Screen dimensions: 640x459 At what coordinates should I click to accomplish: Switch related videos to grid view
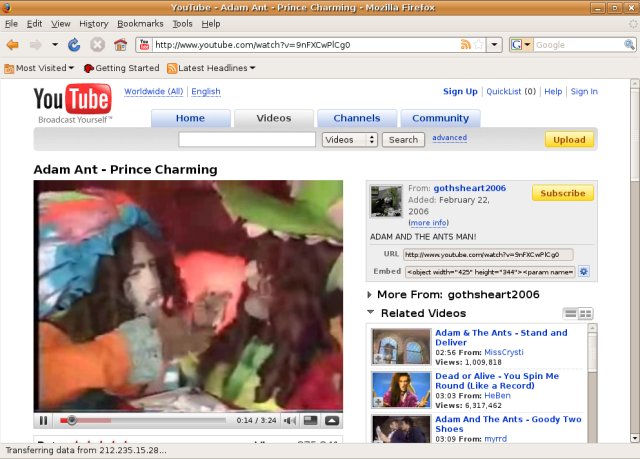(x=585, y=314)
